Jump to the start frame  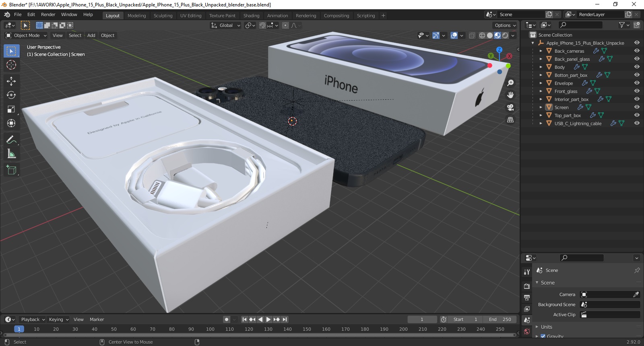click(244, 319)
